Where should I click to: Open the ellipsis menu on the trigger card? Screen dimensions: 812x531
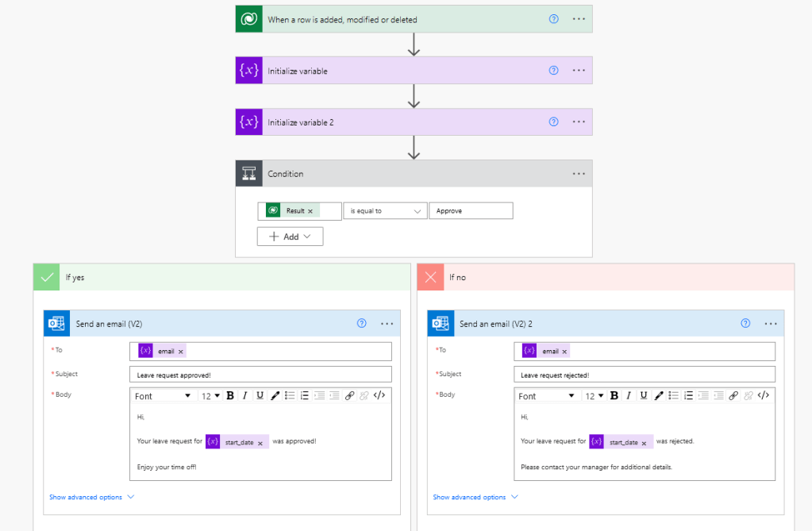coord(578,18)
